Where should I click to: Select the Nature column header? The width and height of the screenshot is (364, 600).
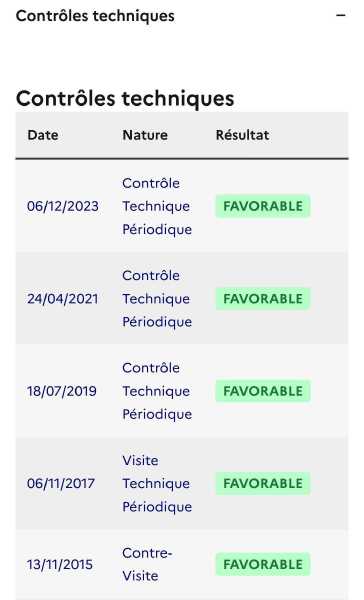[x=145, y=135]
